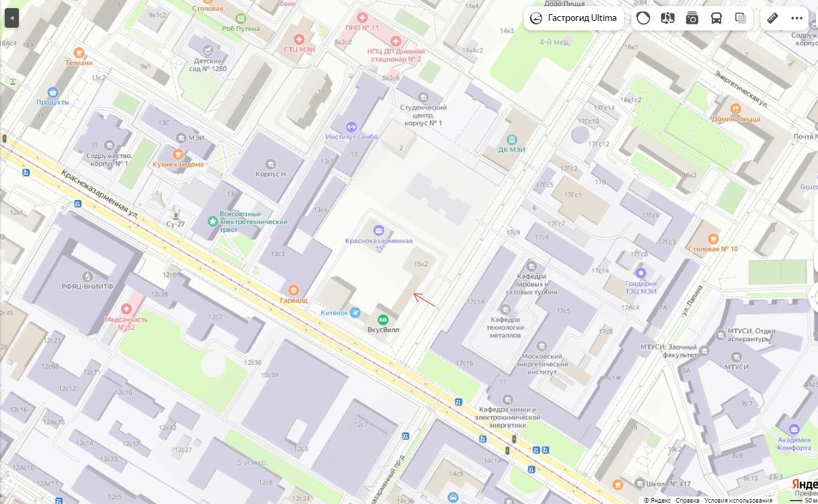Open Условия использования terms link

tap(738, 500)
